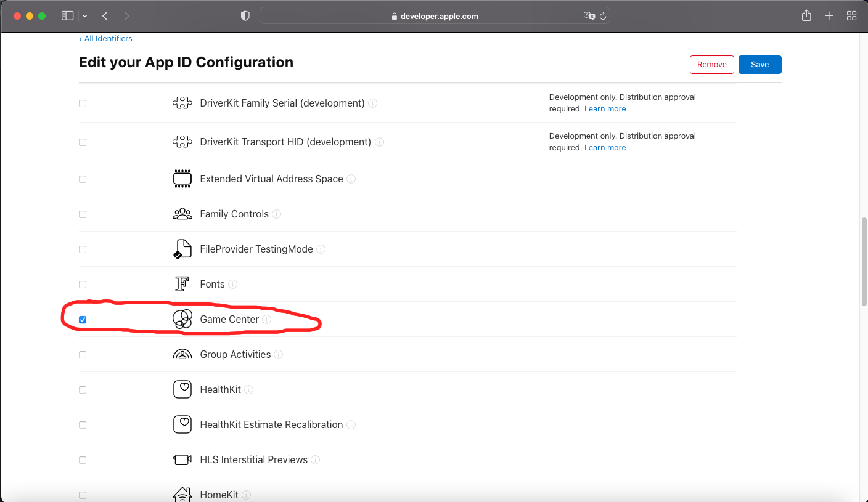Open the info tooltip next to Game Center
868x502 pixels.
click(267, 320)
